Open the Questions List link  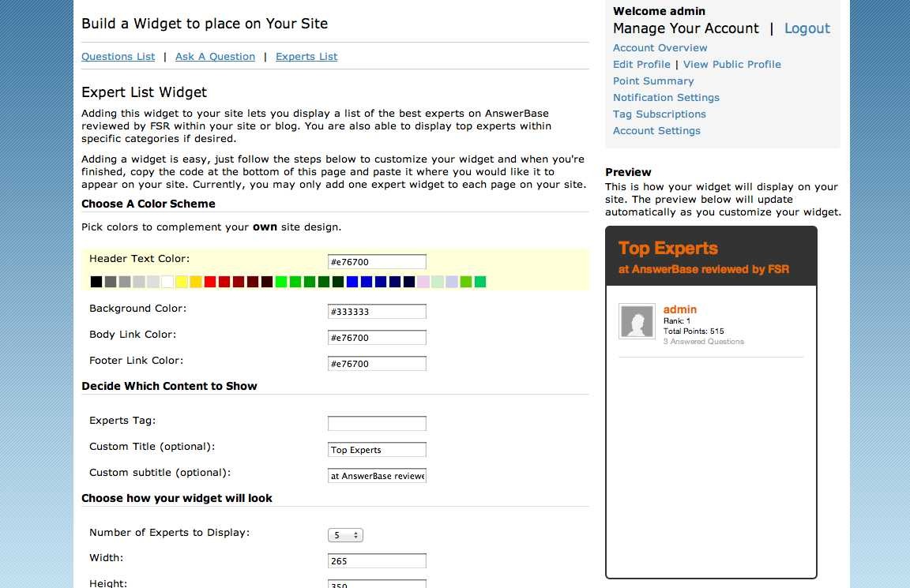tap(118, 56)
